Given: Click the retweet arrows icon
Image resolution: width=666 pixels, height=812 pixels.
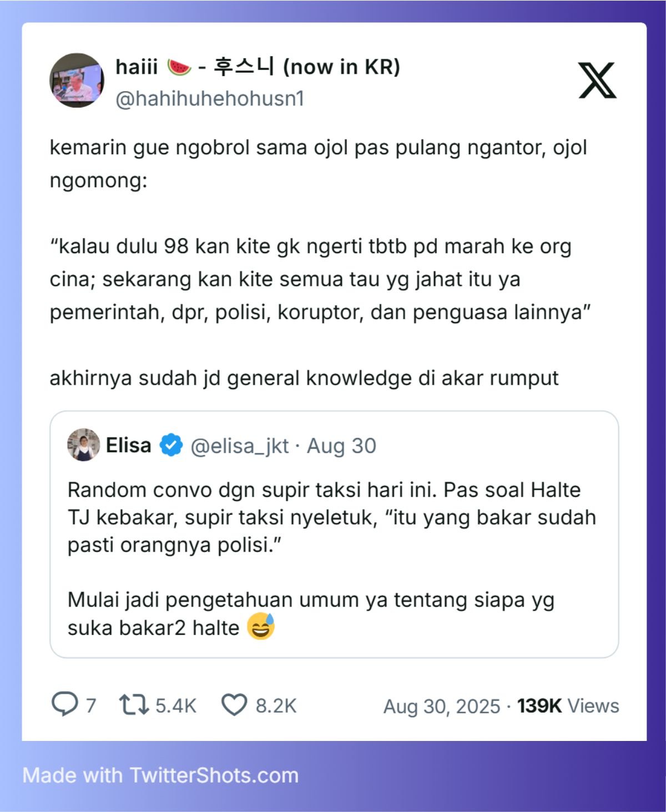Looking at the screenshot, I should click(134, 704).
